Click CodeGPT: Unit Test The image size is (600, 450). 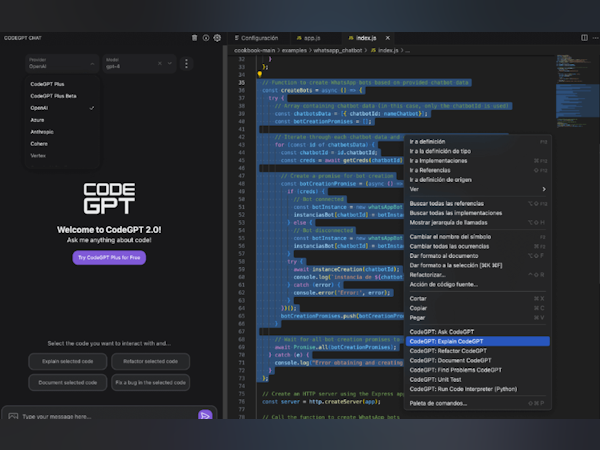[478, 380]
